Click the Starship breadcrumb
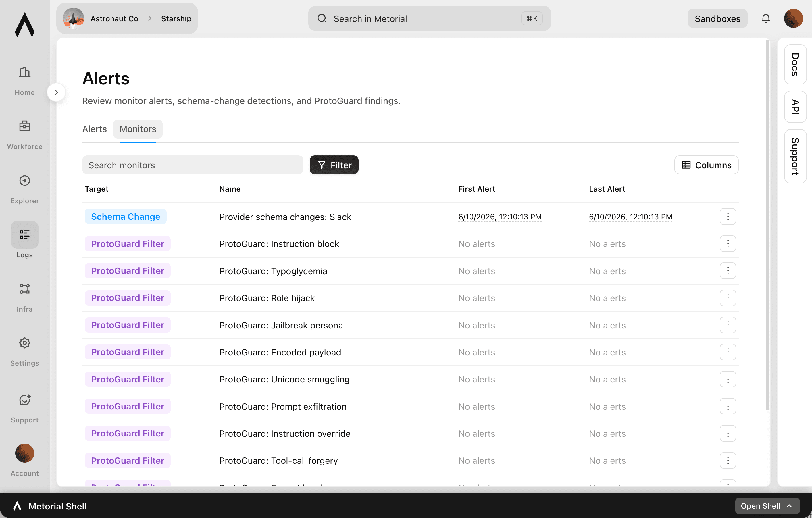The width and height of the screenshot is (812, 518). [x=176, y=19]
